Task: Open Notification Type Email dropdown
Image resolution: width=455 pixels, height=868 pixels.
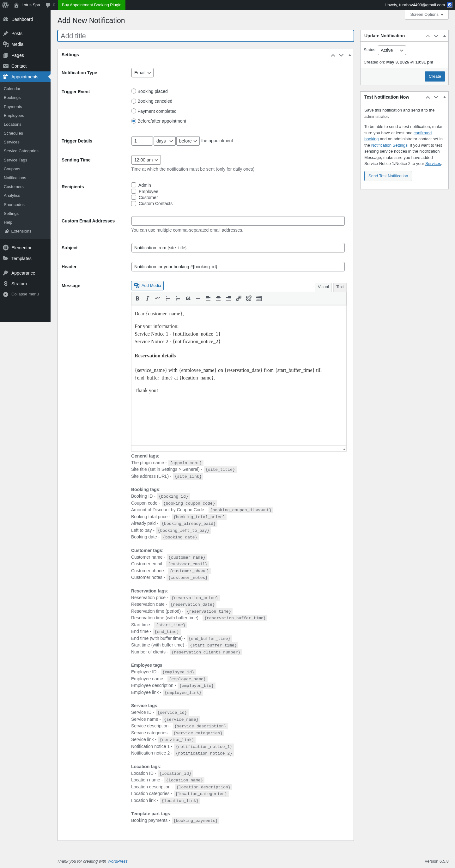Action: click(142, 73)
